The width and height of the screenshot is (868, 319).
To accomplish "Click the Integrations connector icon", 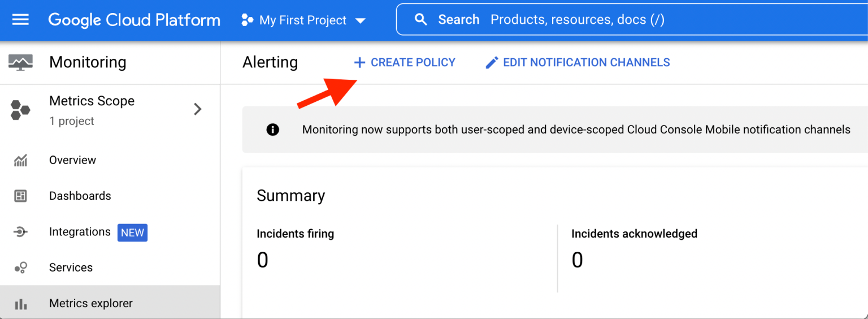I will tap(21, 232).
